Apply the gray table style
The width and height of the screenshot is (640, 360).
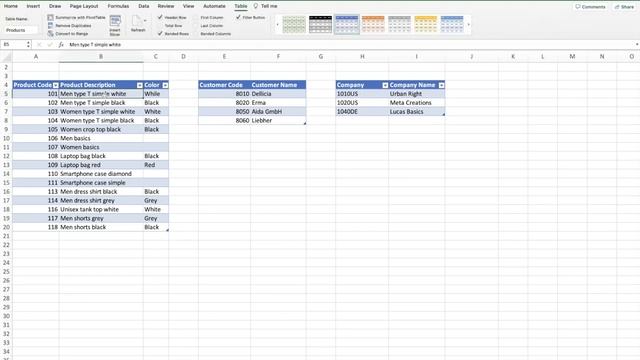click(399, 24)
